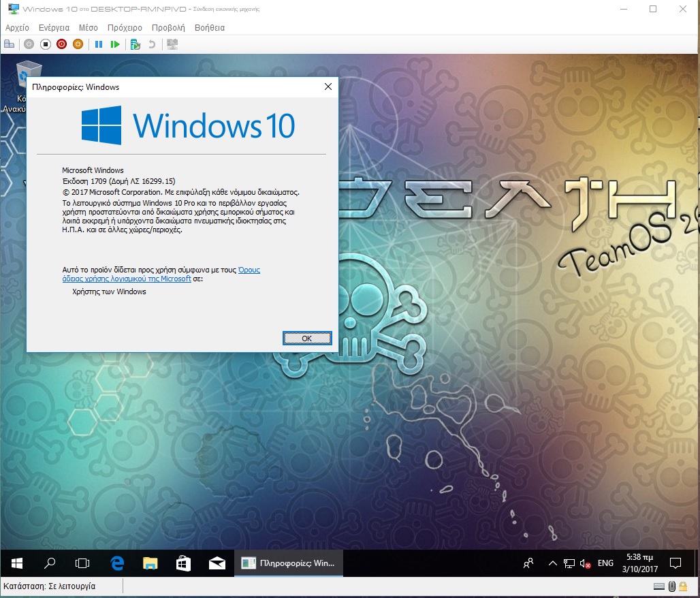This screenshot has width=700, height=598.
Task: Minimize the virtual machine connection window
Action: point(624,9)
